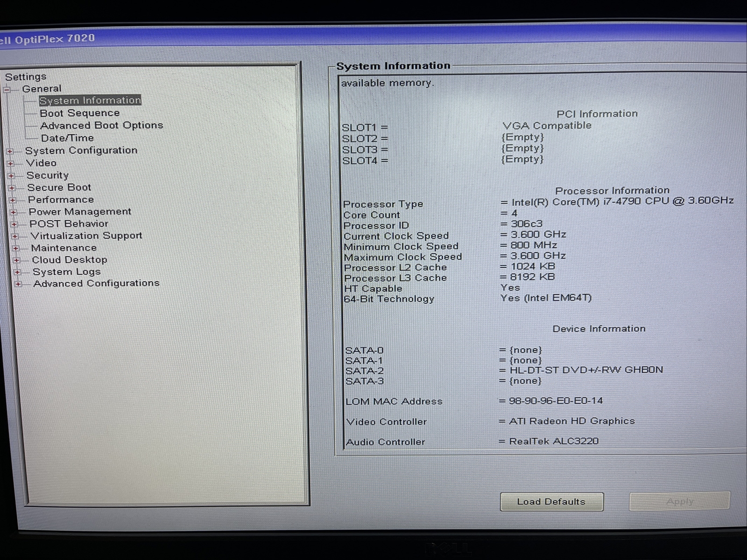
Task: Expand the Secure Boot node
Action: tap(12, 188)
